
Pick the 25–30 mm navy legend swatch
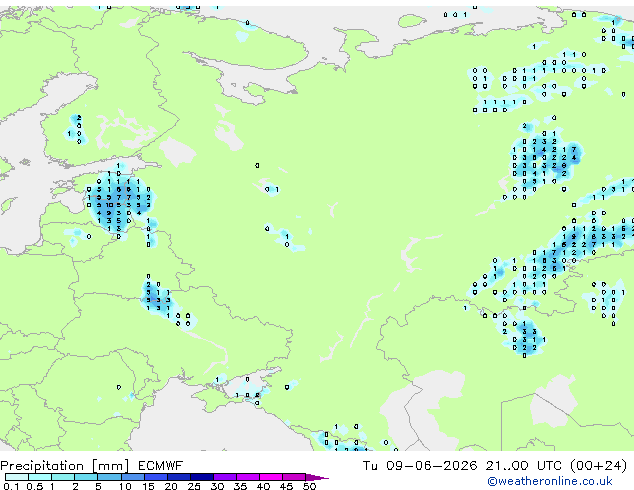202,477
